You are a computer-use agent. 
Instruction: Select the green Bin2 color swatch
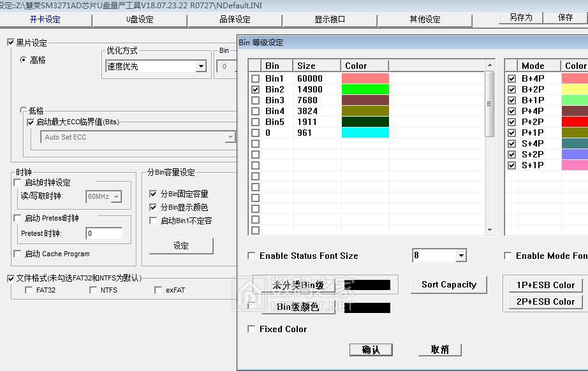click(365, 90)
